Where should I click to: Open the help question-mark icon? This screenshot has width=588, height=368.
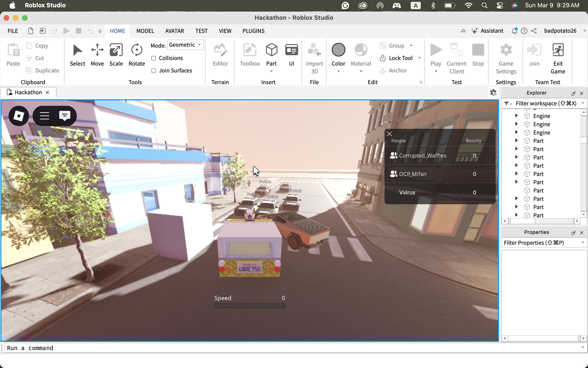524,31
